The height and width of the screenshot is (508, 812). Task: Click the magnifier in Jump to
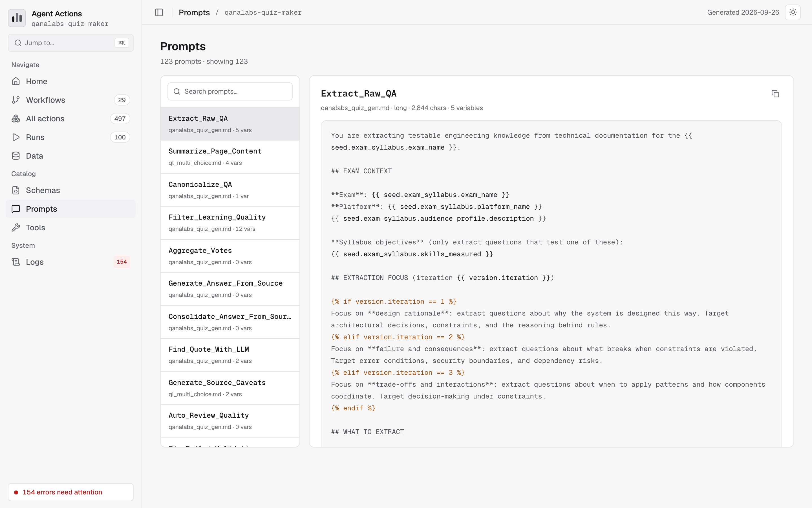click(18, 43)
